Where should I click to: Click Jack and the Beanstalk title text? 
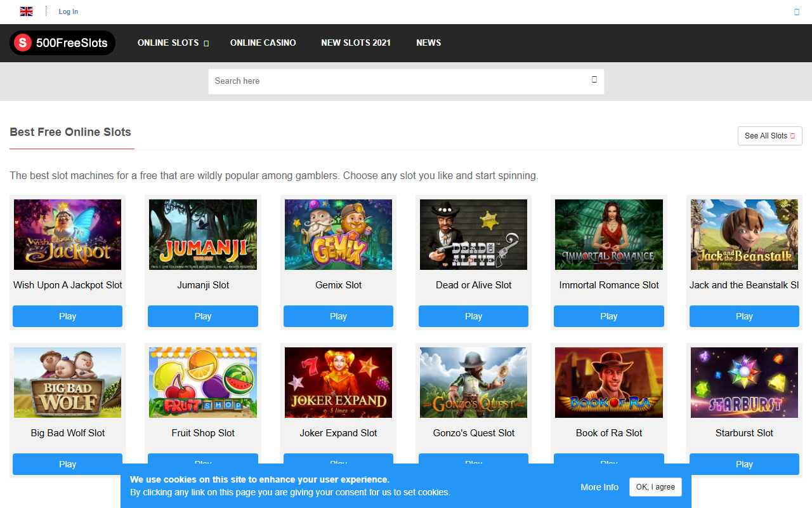point(744,285)
